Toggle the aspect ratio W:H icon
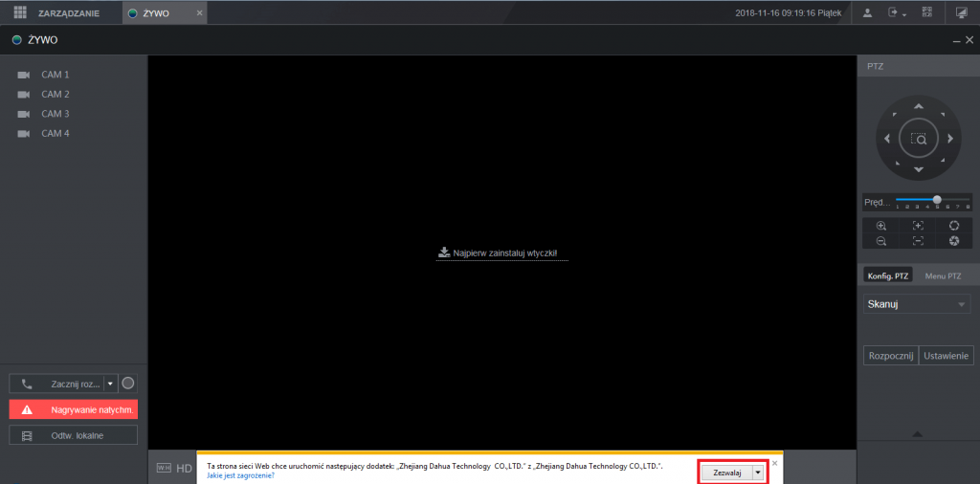Screen dimensions: 980x484 (164, 468)
